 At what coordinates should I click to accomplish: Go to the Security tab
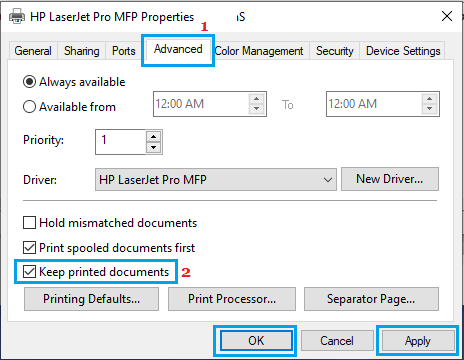click(x=334, y=51)
